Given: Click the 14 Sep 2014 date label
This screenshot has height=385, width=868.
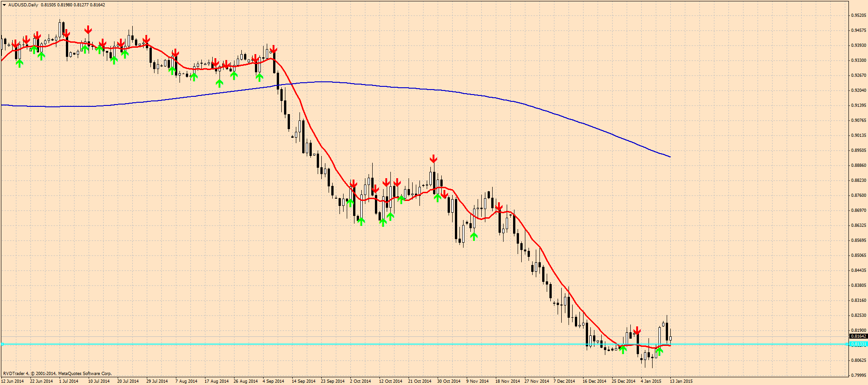Looking at the screenshot, I should tap(304, 381).
